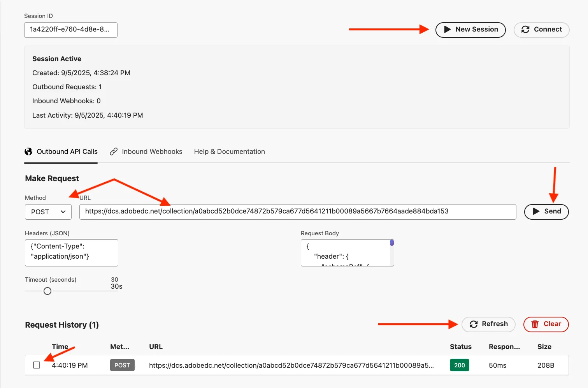Image resolution: width=588 pixels, height=388 pixels.
Task: Send the POST request
Action: (x=546, y=212)
